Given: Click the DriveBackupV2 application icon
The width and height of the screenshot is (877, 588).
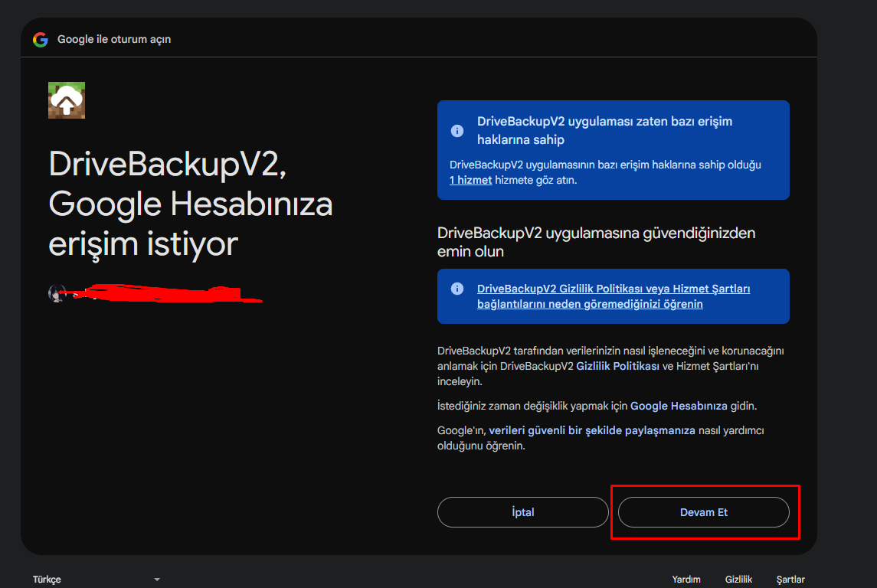Looking at the screenshot, I should 66,100.
